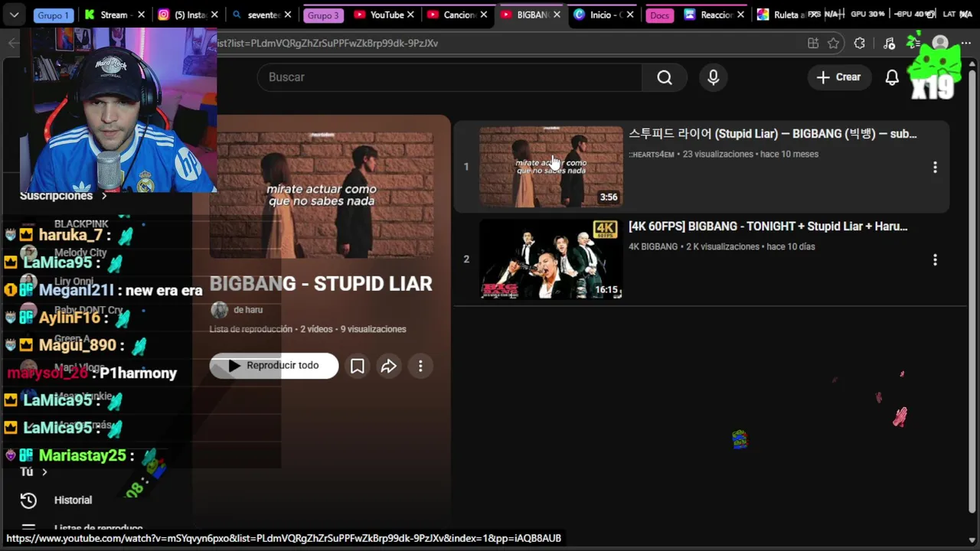The width and height of the screenshot is (980, 551).
Task: Bookmark page with the star icon
Action: (834, 44)
